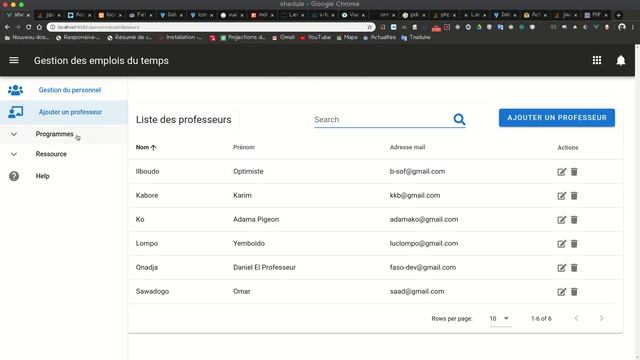Delete the Ilboudo professor row

coord(574,172)
